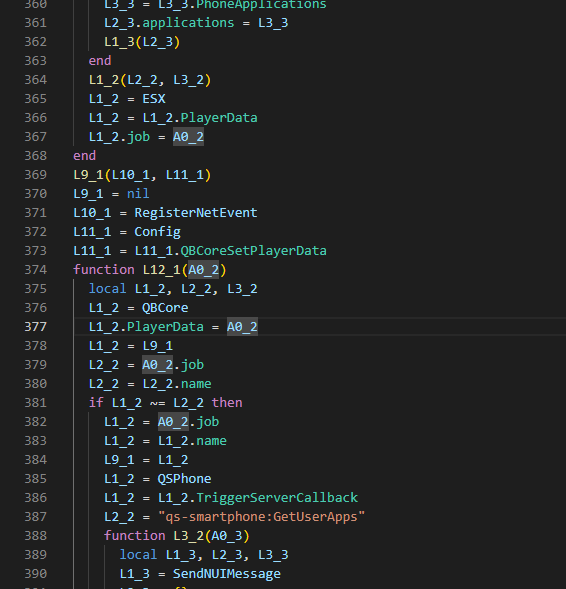
Task: Click line number 368 in the gutter
Action: [36, 156]
